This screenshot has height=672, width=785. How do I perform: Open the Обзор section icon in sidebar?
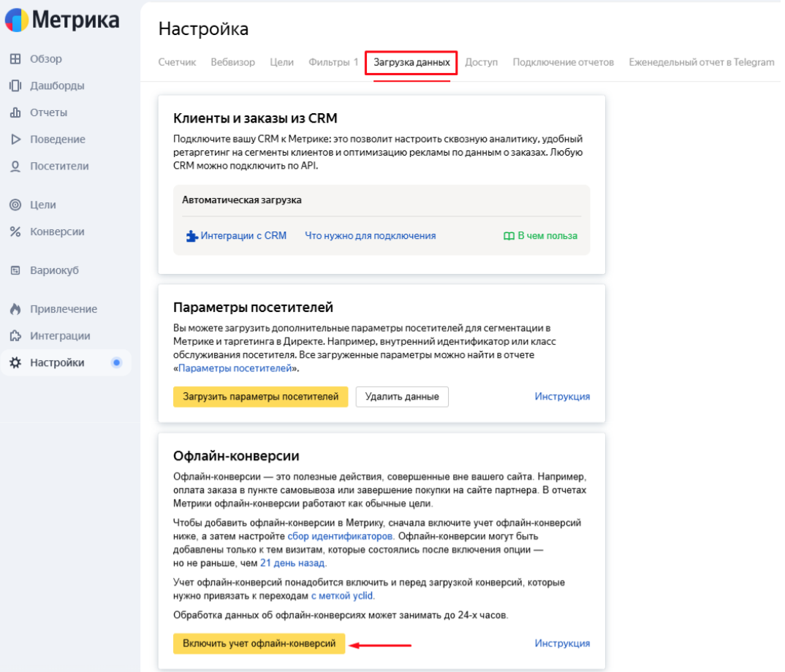pos(15,59)
